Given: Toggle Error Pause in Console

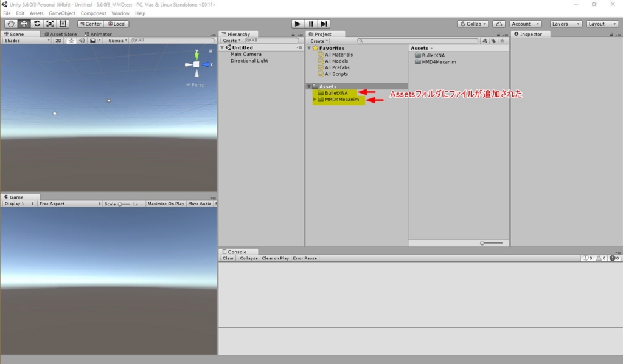Looking at the screenshot, I should [305, 258].
